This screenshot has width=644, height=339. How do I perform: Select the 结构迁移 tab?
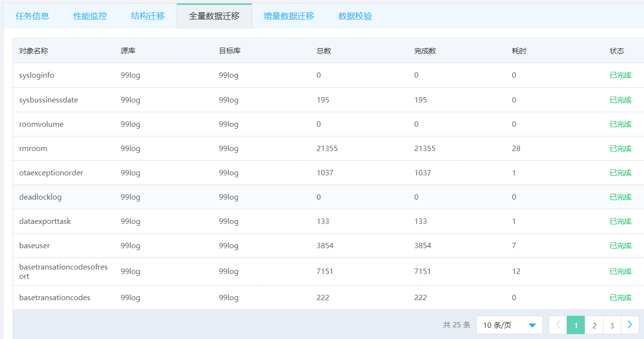pyautogui.click(x=147, y=16)
